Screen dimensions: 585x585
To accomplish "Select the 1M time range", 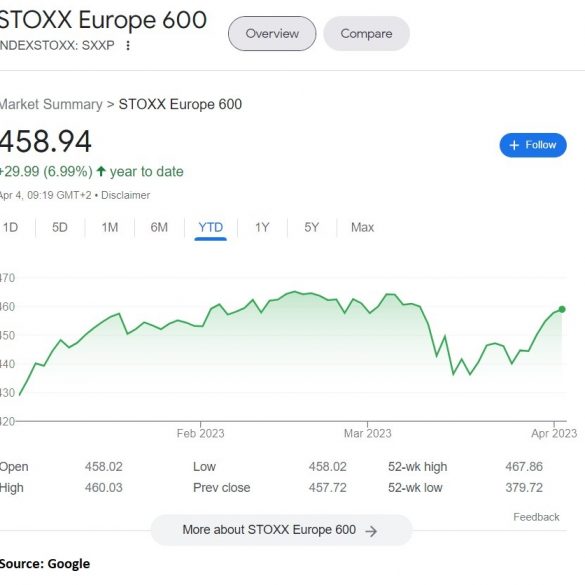I will 110,227.
